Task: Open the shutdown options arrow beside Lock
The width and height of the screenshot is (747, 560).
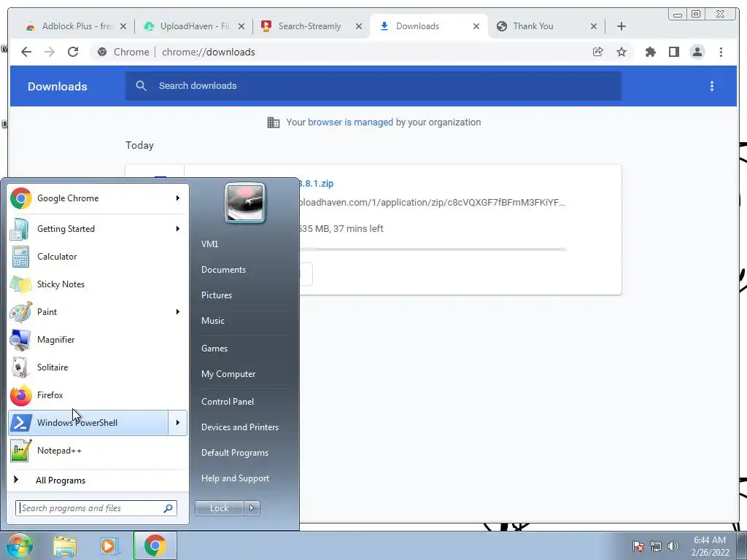Action: (252, 508)
